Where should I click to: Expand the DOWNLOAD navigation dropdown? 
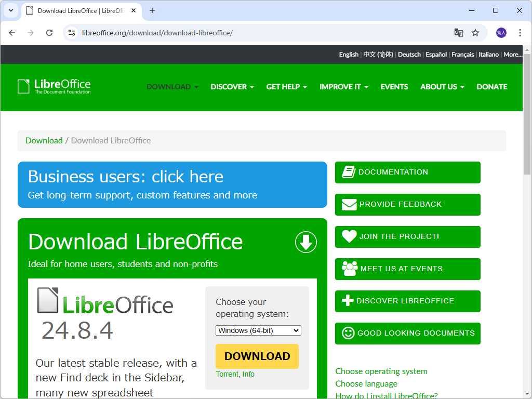[x=172, y=87]
